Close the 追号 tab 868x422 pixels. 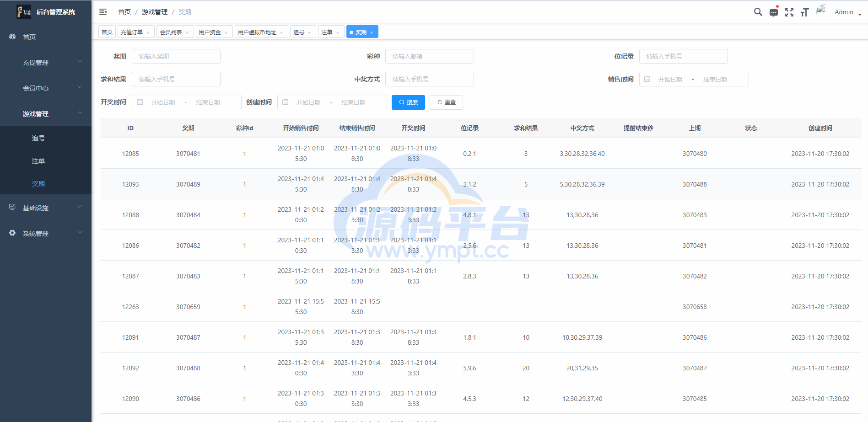click(x=309, y=32)
